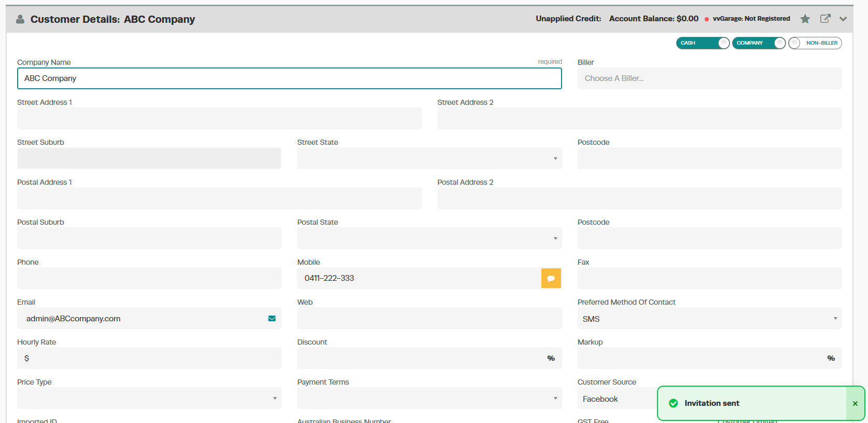The width and height of the screenshot is (868, 423).
Task: Open the Customer Source dropdown showing Facebook
Action: pos(617,399)
